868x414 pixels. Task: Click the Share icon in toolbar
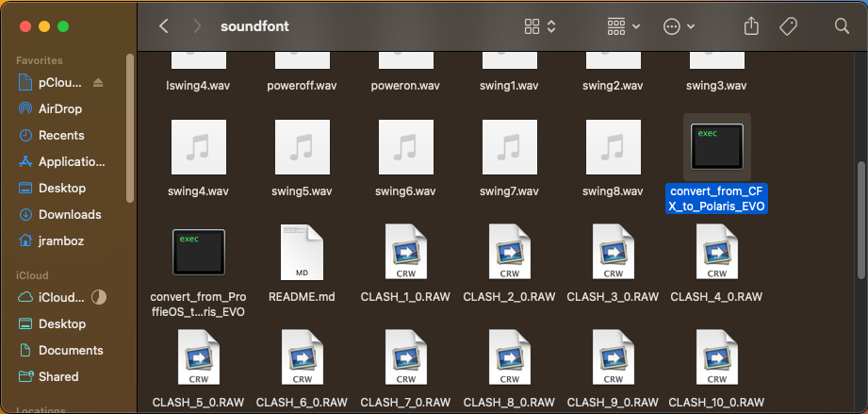pos(751,26)
